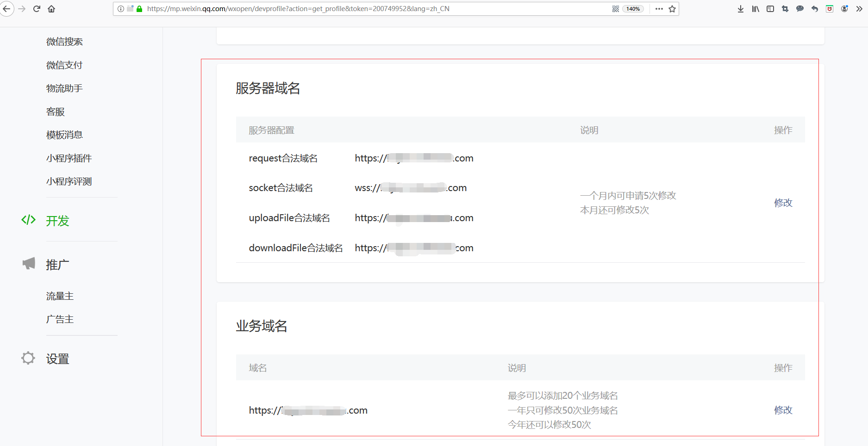The height and width of the screenshot is (446, 868).
Task: Go to 客服 in sidebar
Action: coord(56,112)
